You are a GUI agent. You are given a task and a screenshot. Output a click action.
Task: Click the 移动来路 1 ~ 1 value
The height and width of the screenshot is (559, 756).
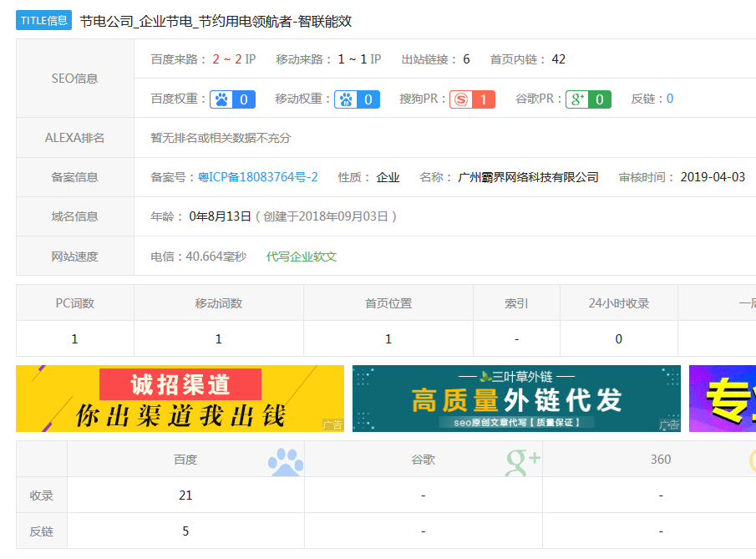pyautogui.click(x=353, y=59)
